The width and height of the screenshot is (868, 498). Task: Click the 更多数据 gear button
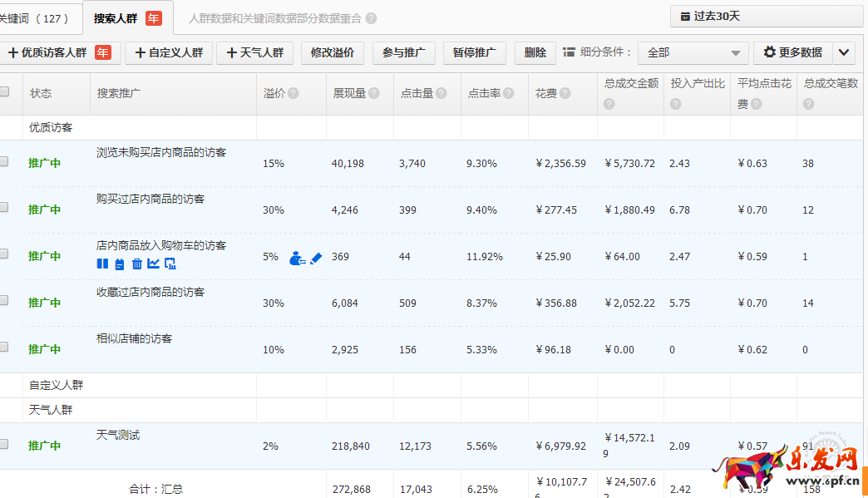792,52
